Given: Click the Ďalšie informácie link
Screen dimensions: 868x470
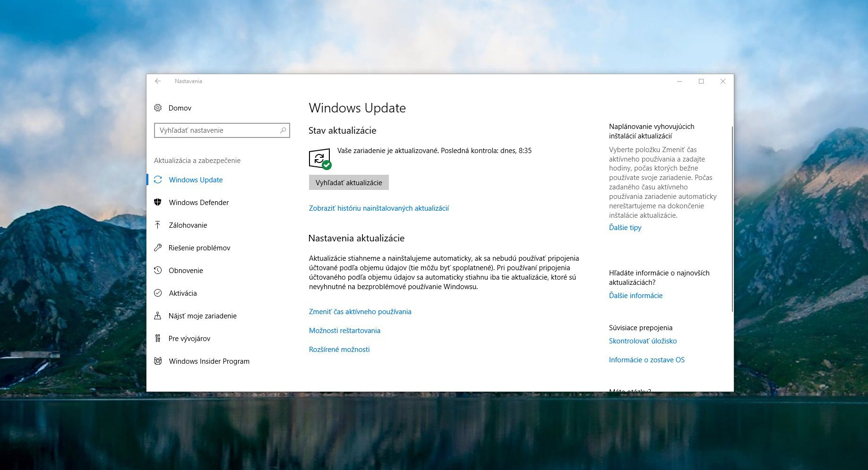Looking at the screenshot, I should point(636,295).
